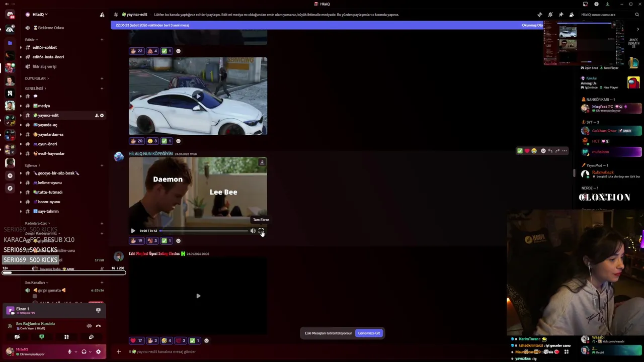The image size is (644, 362).
Task: Collapse the Ses Kanalları category
Action: coord(36,283)
